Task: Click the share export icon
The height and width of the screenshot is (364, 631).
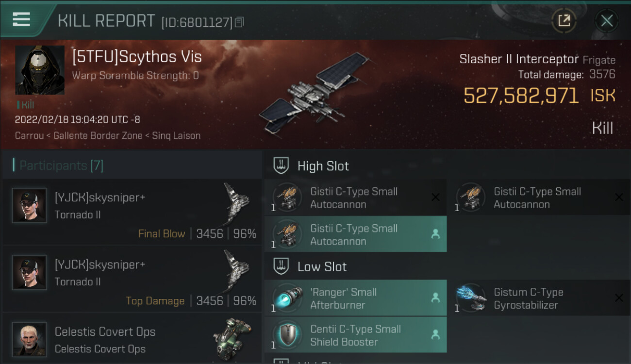Action: pos(564,20)
